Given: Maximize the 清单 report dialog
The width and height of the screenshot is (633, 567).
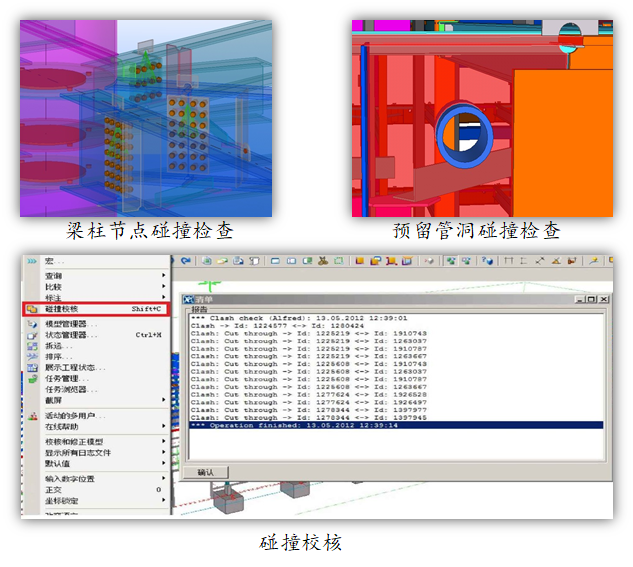Looking at the screenshot, I should pyautogui.click(x=592, y=299).
